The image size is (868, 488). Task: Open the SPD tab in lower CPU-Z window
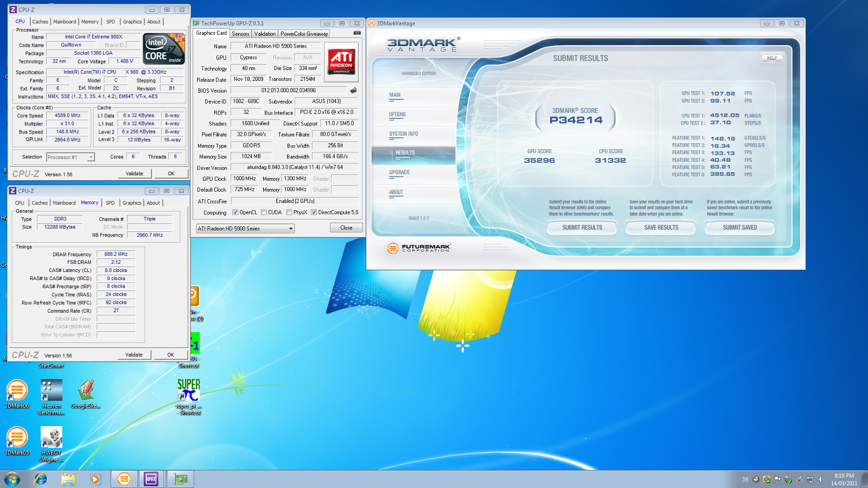110,203
